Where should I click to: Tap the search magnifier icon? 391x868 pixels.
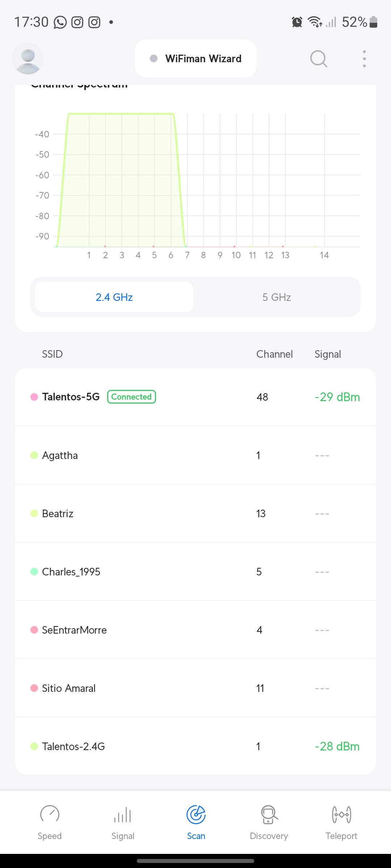(319, 59)
